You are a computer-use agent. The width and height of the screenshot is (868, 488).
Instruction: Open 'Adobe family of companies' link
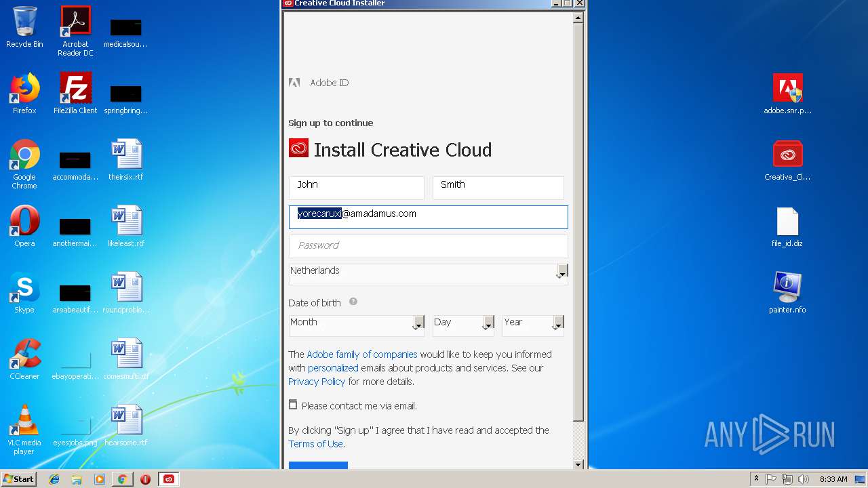pyautogui.click(x=362, y=354)
